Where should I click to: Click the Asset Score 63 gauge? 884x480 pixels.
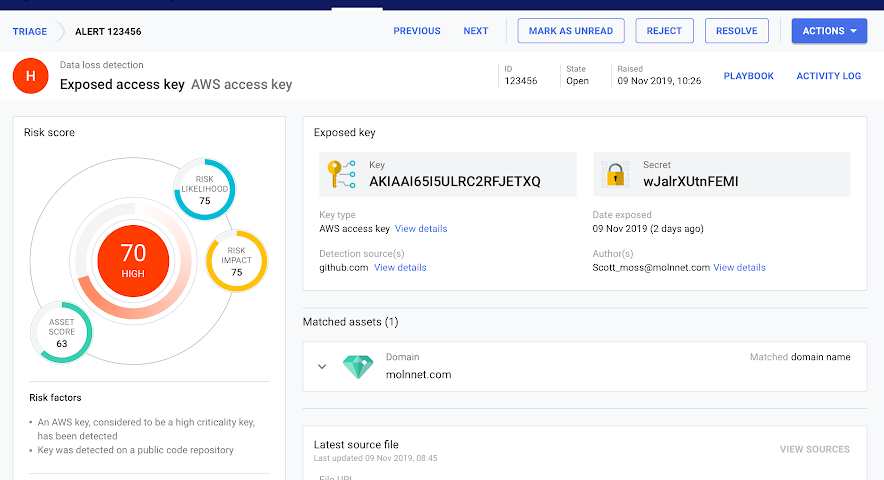pyautogui.click(x=61, y=332)
